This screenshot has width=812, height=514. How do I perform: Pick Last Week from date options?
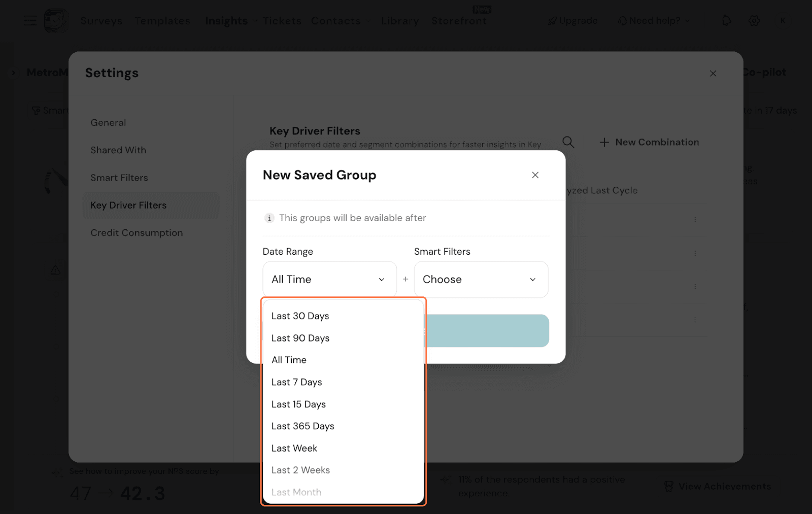294,449
